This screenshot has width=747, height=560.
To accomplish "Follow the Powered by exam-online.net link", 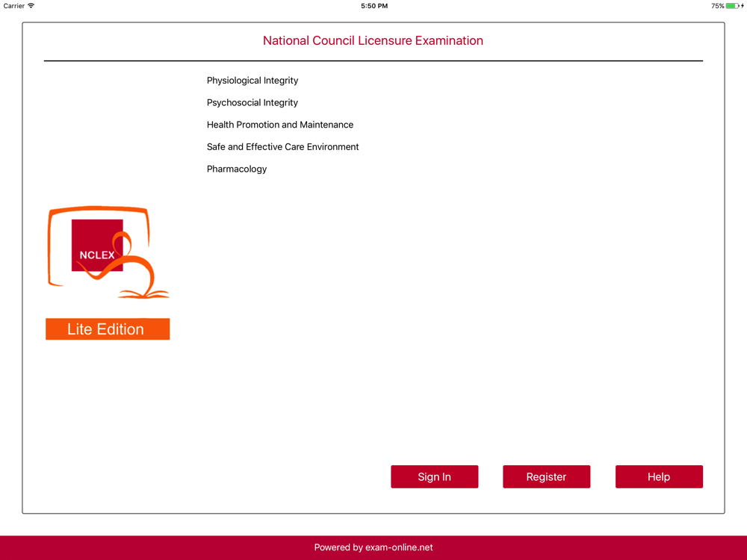I will point(373,547).
